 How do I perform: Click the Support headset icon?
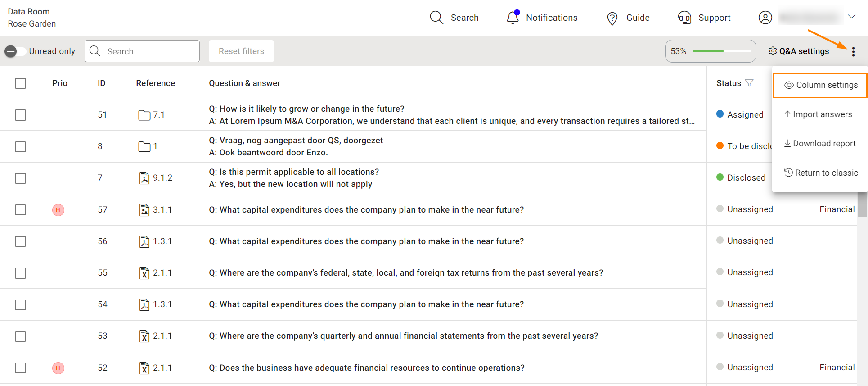pos(684,18)
